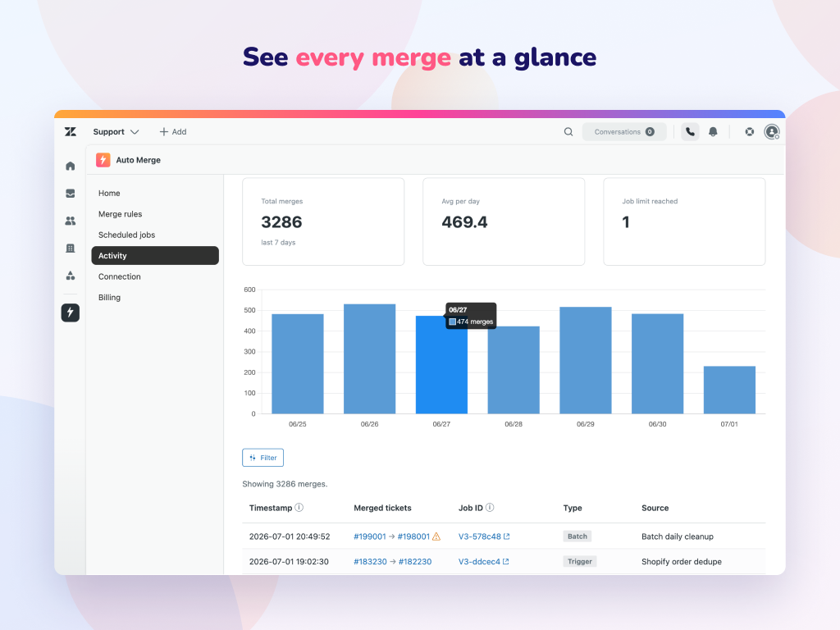Click the info icon next to Timestamp
840x630 pixels.
pyautogui.click(x=299, y=507)
